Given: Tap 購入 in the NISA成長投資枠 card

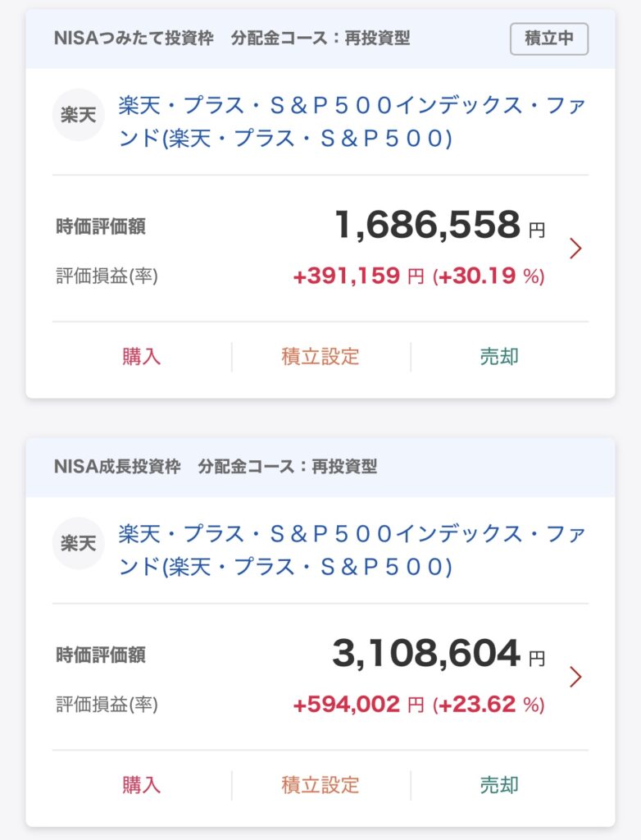Looking at the screenshot, I should coord(142,785).
